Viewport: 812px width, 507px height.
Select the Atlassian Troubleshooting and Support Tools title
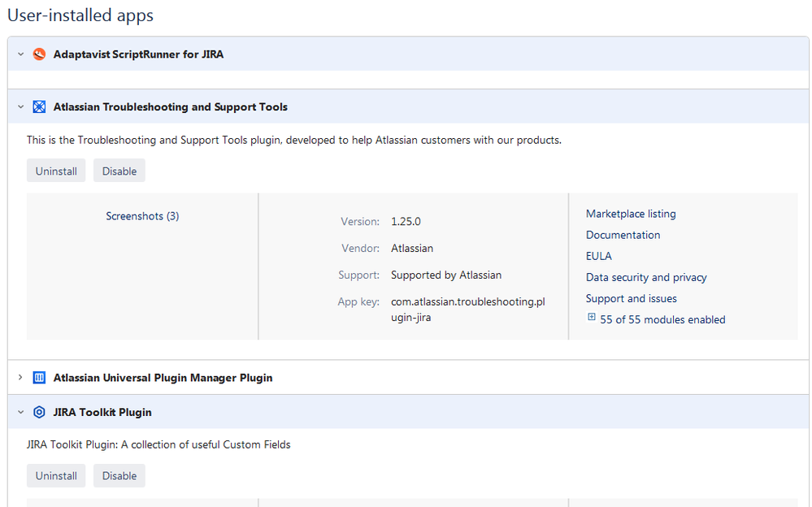point(171,107)
